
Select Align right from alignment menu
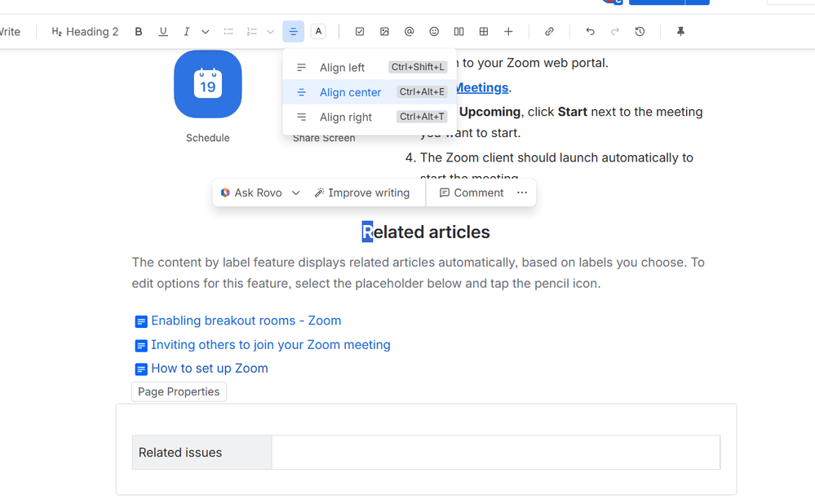point(345,117)
